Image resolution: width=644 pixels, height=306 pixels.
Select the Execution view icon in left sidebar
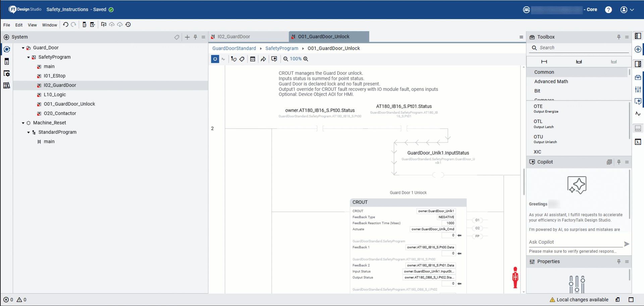tap(7, 61)
